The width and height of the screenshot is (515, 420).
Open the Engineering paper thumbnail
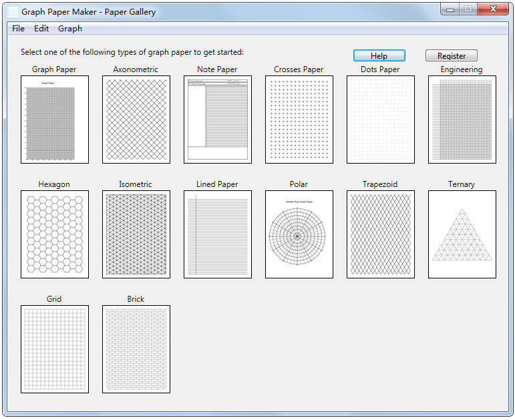click(462, 120)
